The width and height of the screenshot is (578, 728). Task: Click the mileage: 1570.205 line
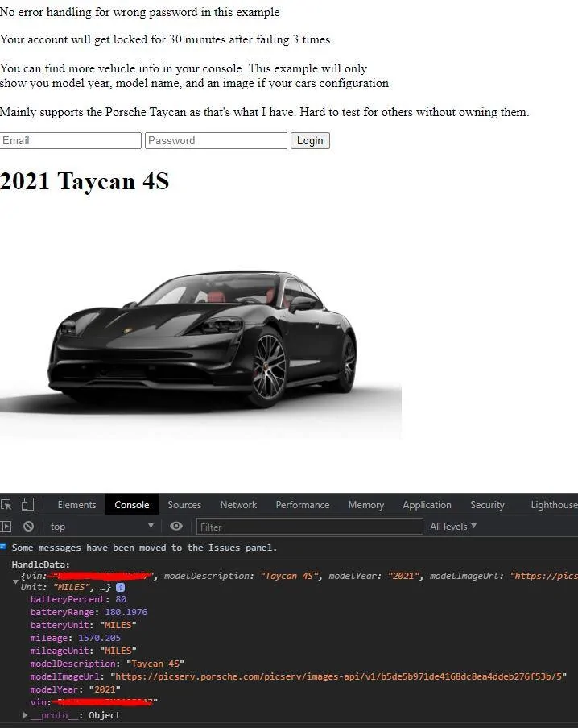75,638
